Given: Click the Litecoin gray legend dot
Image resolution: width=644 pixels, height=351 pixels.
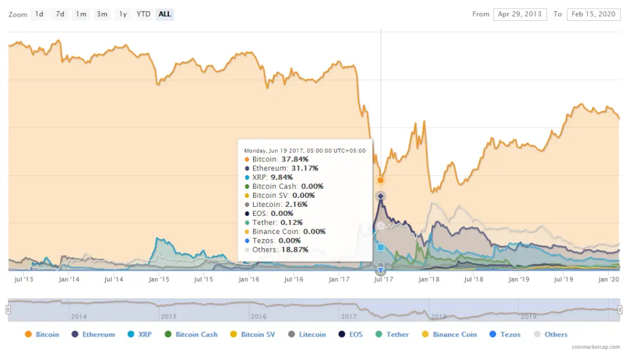Looking at the screenshot, I should click(x=291, y=334).
